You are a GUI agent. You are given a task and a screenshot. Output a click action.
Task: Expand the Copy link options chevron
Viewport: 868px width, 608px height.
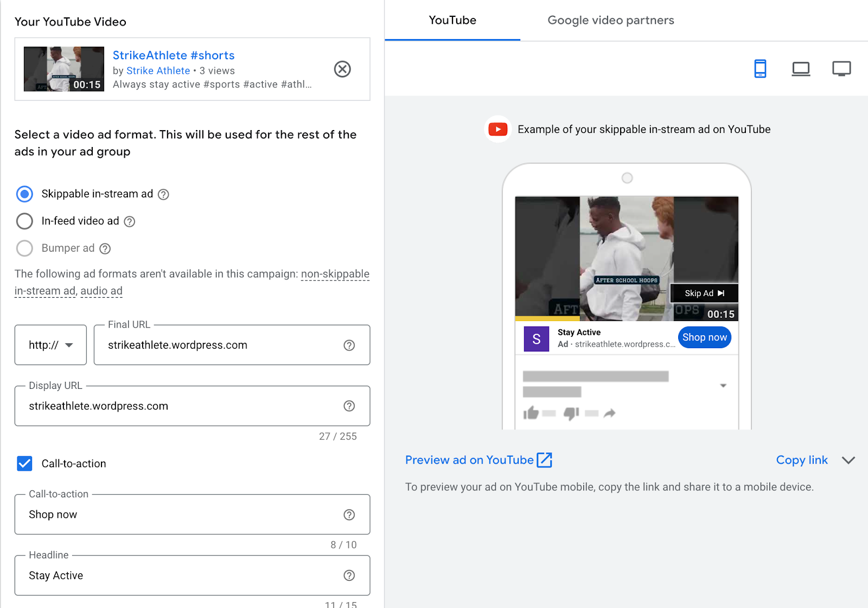848,460
